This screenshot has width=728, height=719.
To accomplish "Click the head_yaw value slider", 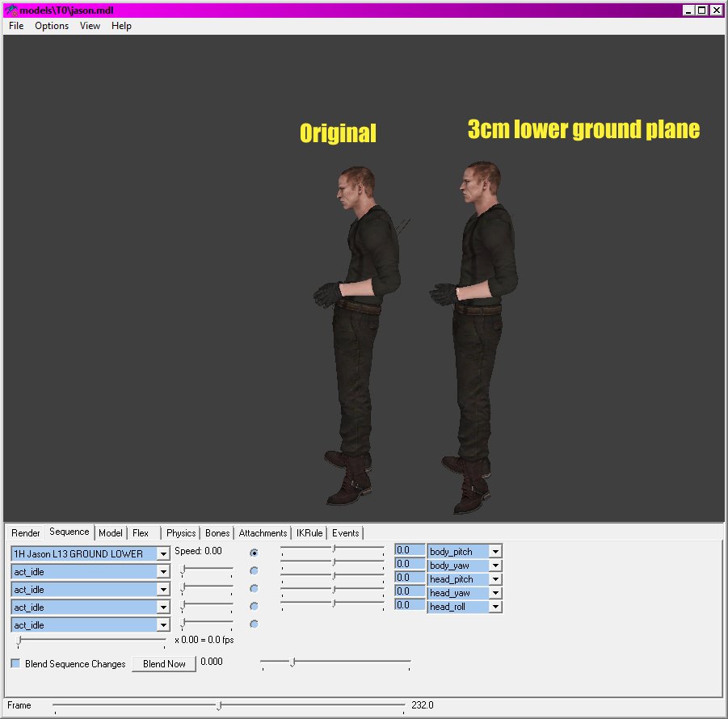I will pos(332,590).
